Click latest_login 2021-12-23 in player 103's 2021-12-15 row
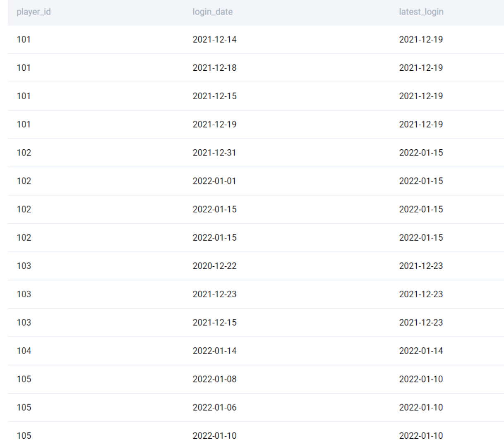 421,323
